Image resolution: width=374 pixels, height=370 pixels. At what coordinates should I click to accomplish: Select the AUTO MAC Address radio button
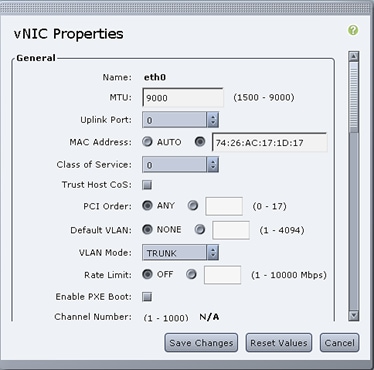(147, 142)
